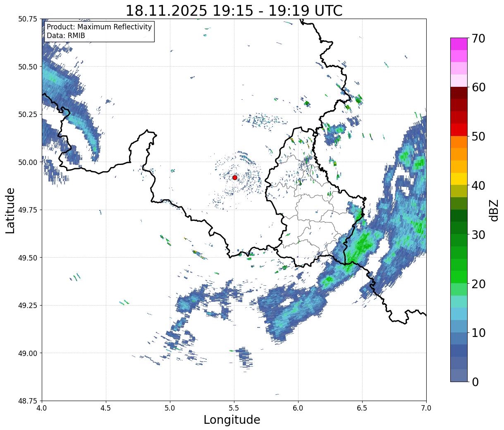Click the longitude tick label 4.5
This screenshot has width=504, height=430.
[x=106, y=408]
